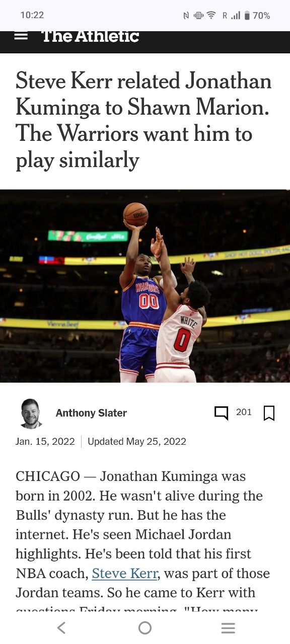The width and height of the screenshot is (290, 644).
Task: Tap the Jan. 15, 2022 publish date
Action: tap(45, 442)
